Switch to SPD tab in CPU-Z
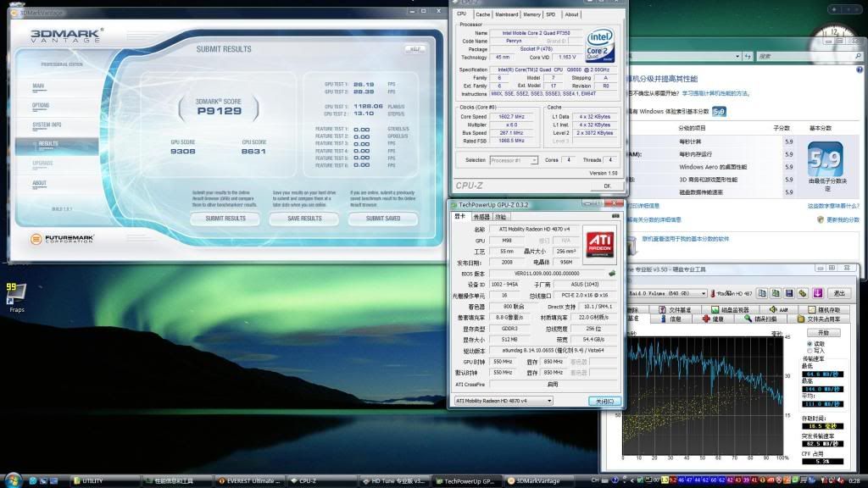 551,14
